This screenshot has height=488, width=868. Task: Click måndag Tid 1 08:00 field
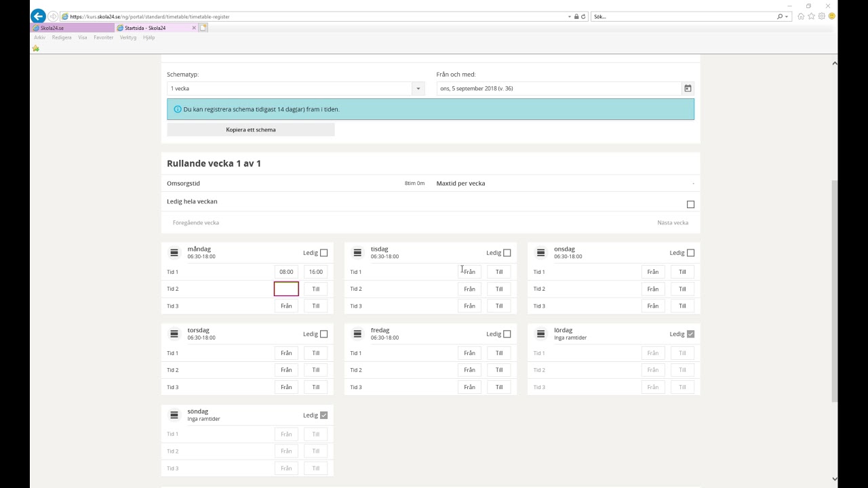(286, 272)
